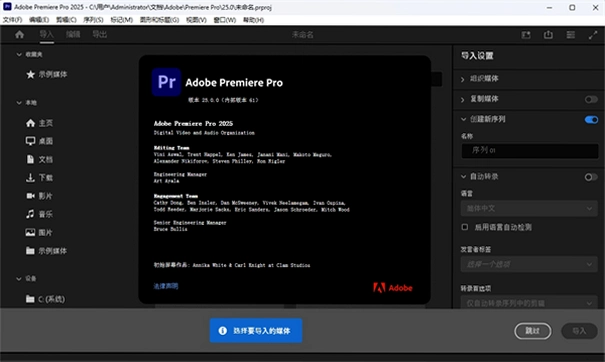Image resolution: width=605 pixels, height=362 pixels.
Task: Check the 启用语言自动检测 checkbox
Action: click(x=465, y=227)
